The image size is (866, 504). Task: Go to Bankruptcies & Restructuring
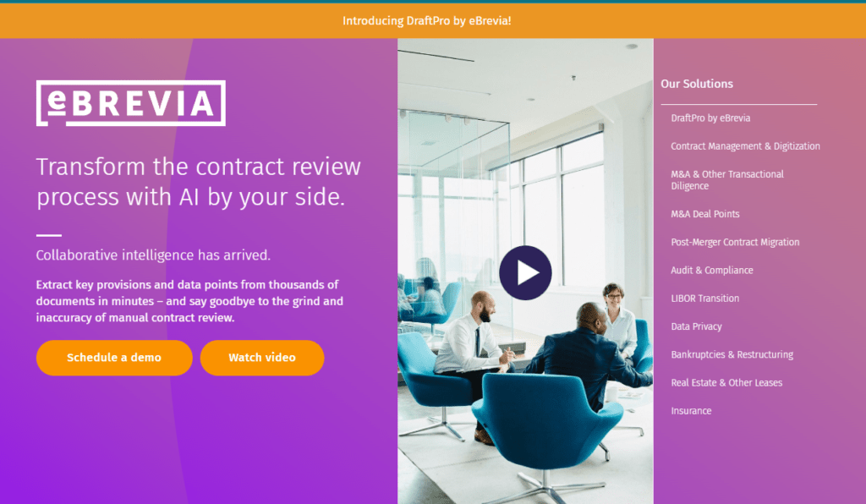click(x=732, y=355)
